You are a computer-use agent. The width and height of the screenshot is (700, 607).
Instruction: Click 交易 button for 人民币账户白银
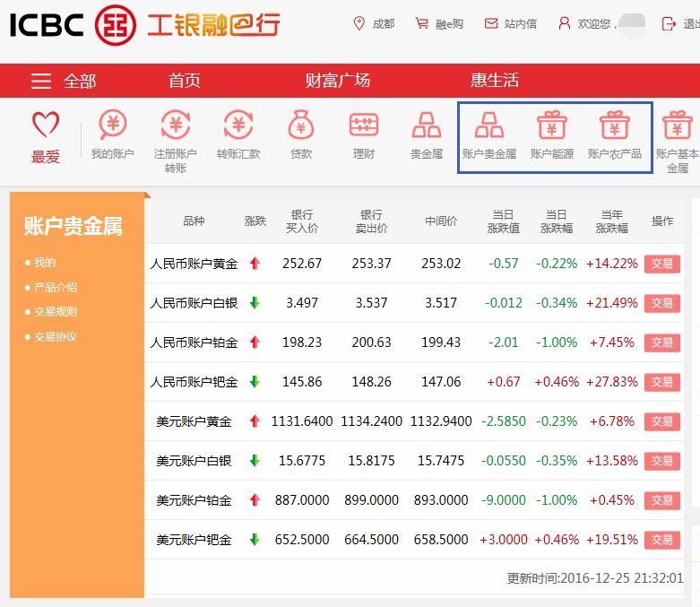coord(662,303)
